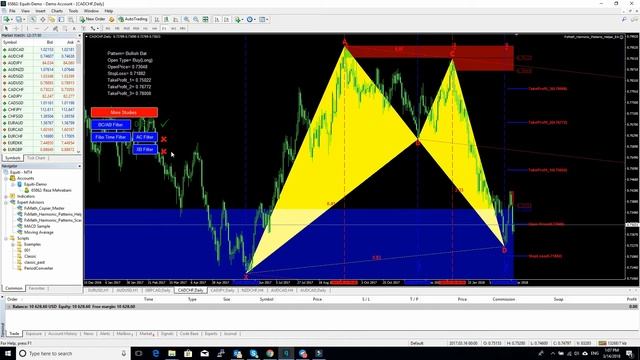Click the Profiles toolbar icon

point(19,19)
